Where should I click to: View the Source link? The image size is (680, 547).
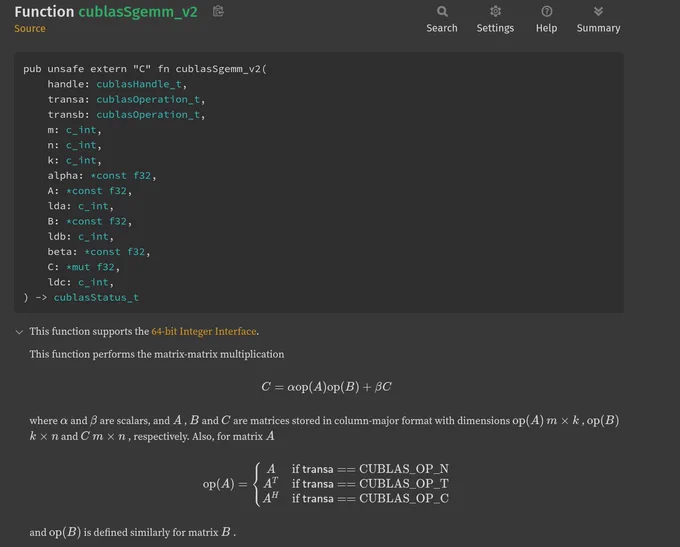point(29,29)
